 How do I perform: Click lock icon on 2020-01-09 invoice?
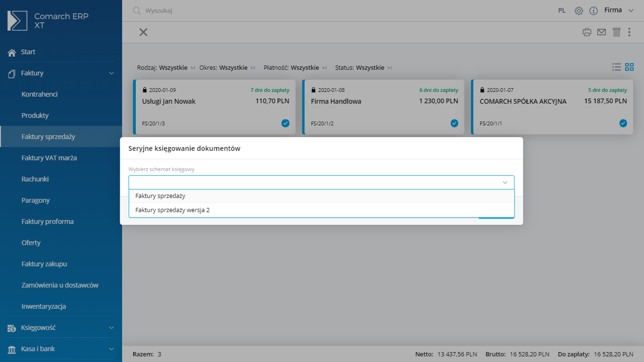(x=145, y=90)
